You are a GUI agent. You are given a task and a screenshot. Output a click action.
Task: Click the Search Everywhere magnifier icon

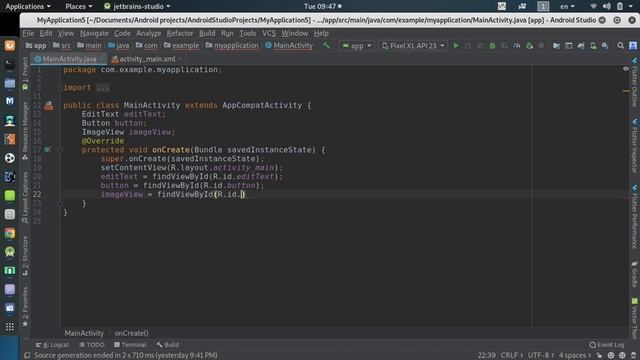[x=620, y=46]
